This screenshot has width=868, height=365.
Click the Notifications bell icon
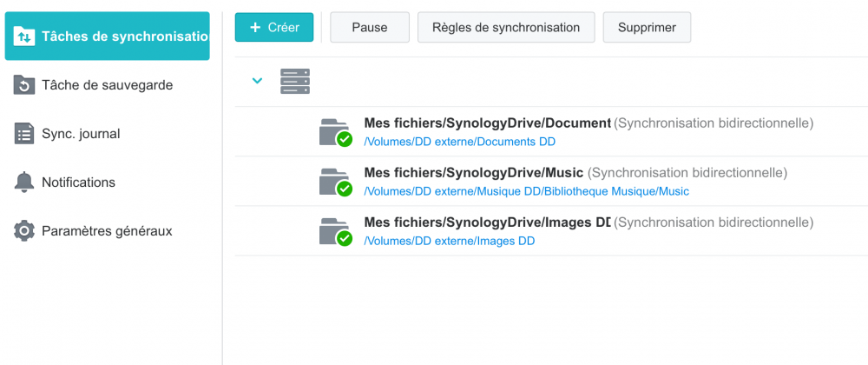point(24,182)
